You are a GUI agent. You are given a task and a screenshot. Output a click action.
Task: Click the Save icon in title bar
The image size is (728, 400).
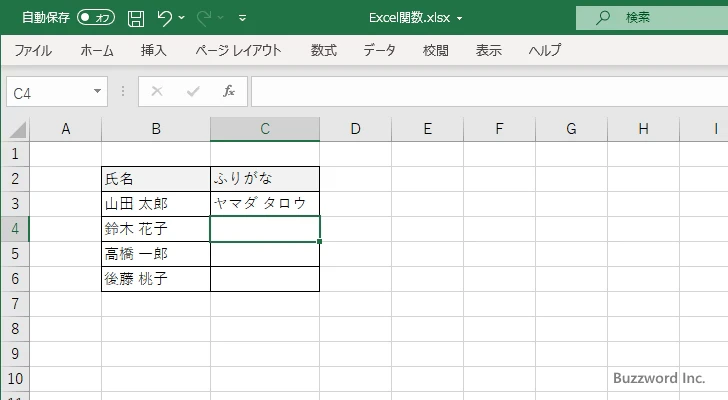(x=136, y=18)
